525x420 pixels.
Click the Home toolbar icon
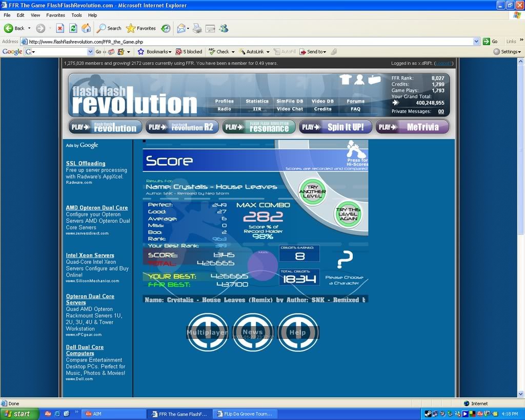(x=86, y=28)
